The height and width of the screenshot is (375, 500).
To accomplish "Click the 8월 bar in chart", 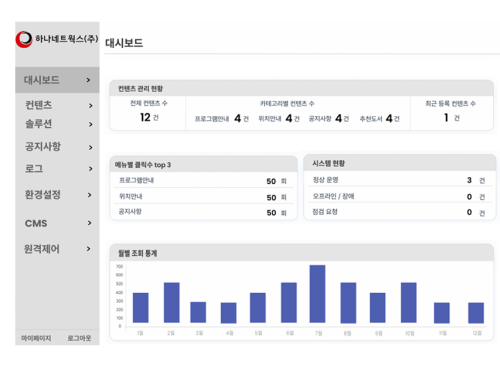I will coord(348,303).
